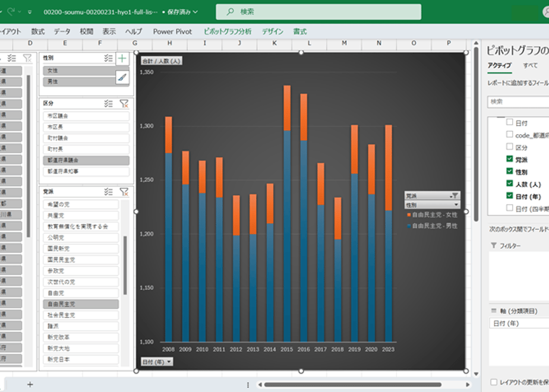
Task: Click the funnel icon on 党派 legend button
Action: (x=455, y=195)
